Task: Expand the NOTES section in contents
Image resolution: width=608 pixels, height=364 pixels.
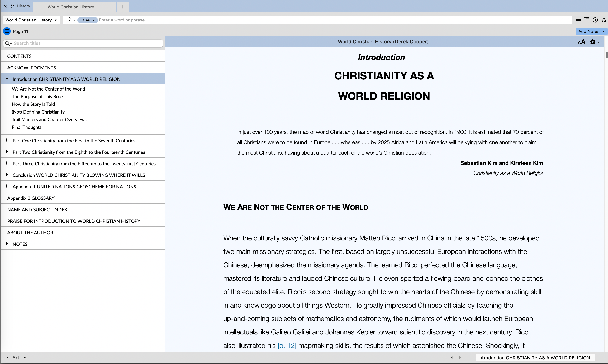Action: click(7, 244)
